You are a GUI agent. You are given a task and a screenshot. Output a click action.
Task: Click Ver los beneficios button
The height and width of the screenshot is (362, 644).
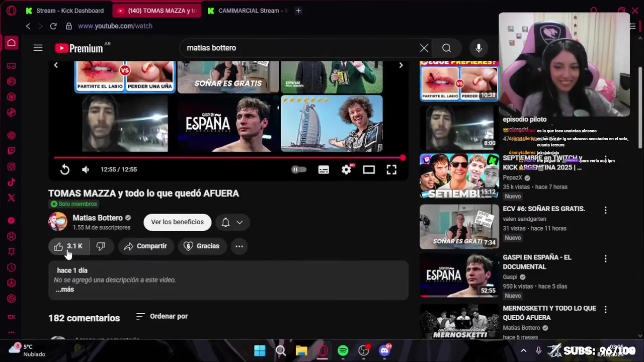click(177, 222)
